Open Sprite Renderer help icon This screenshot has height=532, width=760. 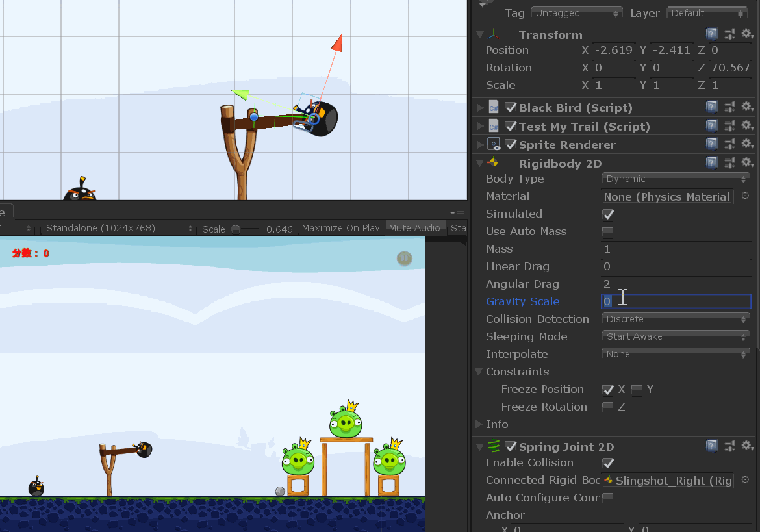[711, 144]
